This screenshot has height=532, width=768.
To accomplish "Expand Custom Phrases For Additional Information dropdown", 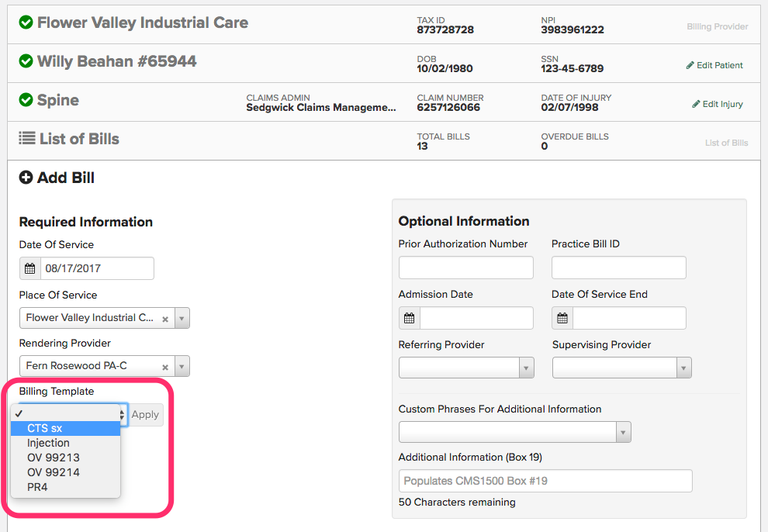I will (623, 432).
